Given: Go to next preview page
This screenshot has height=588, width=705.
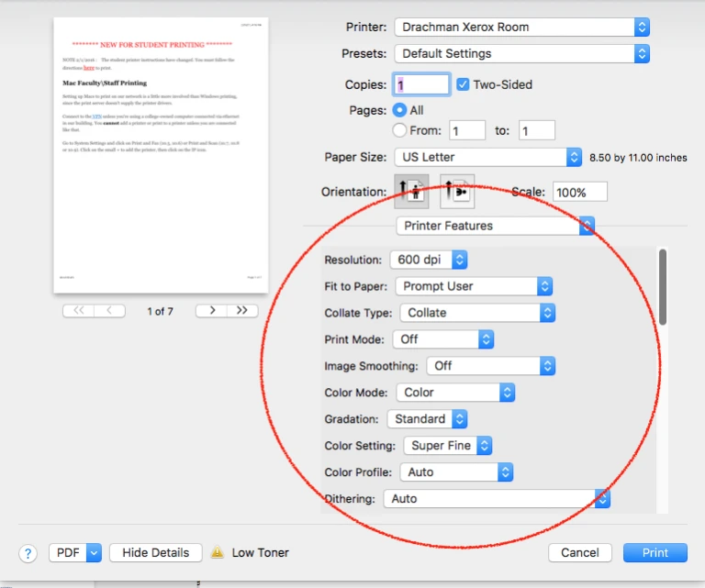Looking at the screenshot, I should pos(212,310).
